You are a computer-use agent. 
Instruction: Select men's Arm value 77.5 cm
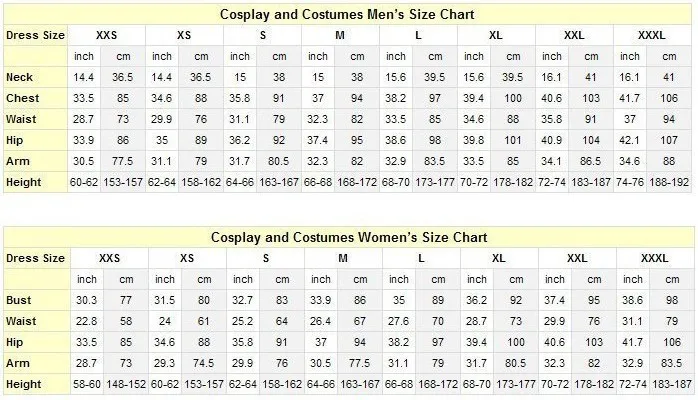(x=123, y=161)
